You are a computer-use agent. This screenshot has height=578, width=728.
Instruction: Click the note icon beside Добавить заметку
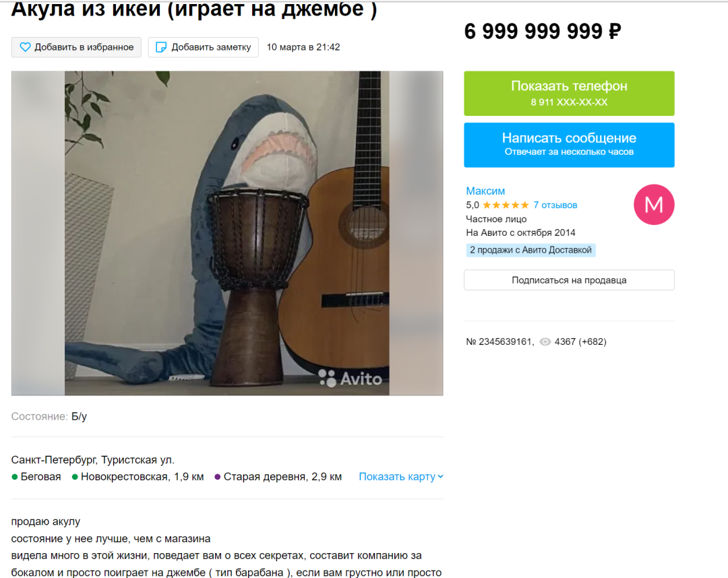point(160,47)
